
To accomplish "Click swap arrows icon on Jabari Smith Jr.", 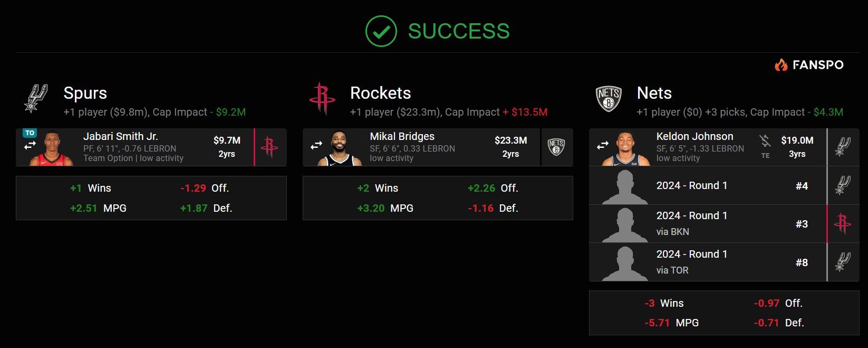I will click(x=30, y=145).
